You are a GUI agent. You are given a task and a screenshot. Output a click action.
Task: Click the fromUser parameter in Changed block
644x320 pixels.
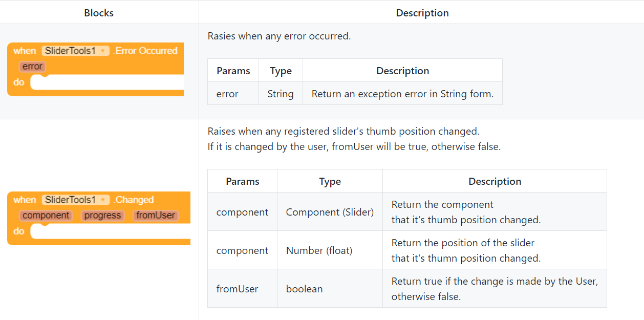point(156,216)
